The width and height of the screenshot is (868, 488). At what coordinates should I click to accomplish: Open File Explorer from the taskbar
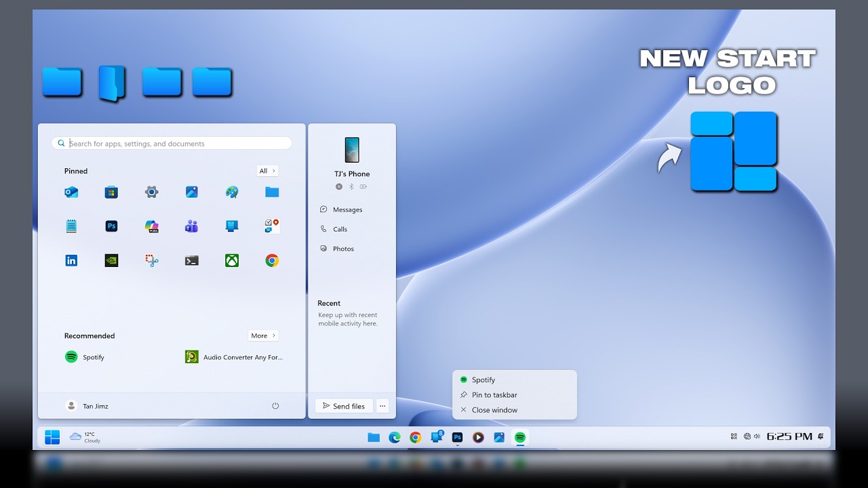[x=374, y=438]
